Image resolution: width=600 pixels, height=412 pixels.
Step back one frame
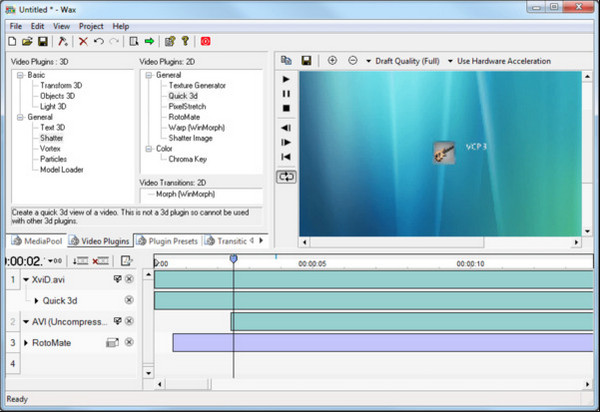286,128
